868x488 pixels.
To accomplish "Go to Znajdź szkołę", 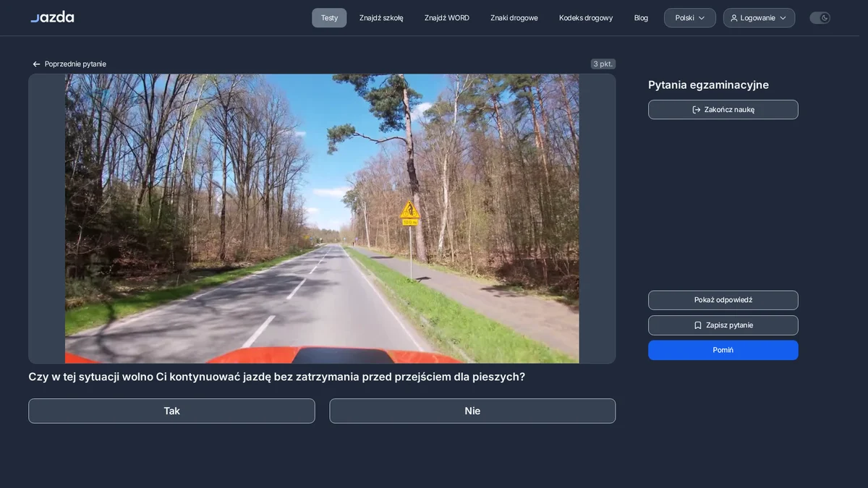I will (x=381, y=18).
